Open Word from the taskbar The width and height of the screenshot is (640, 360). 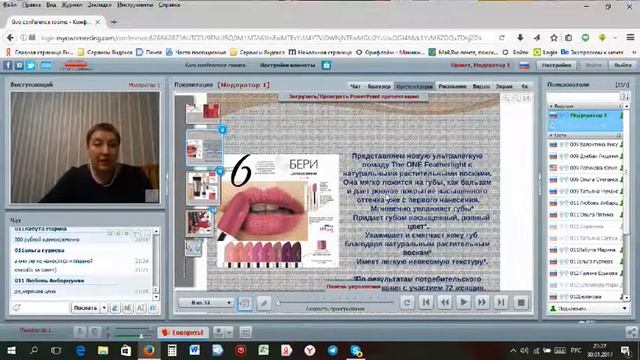pos(195,351)
